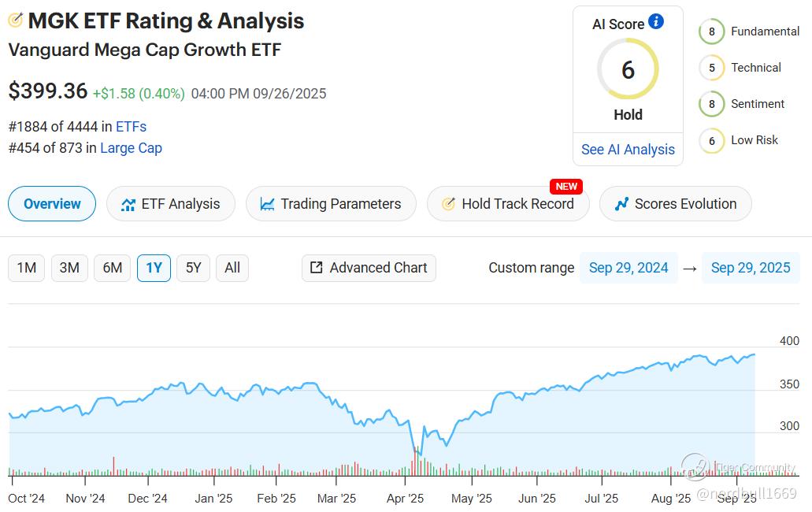812x512 pixels.
Task: Click the Sentiment score circle
Action: [x=711, y=105]
